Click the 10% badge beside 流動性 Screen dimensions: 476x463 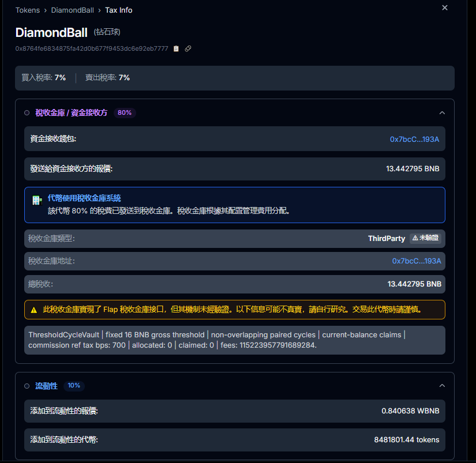tap(74, 385)
